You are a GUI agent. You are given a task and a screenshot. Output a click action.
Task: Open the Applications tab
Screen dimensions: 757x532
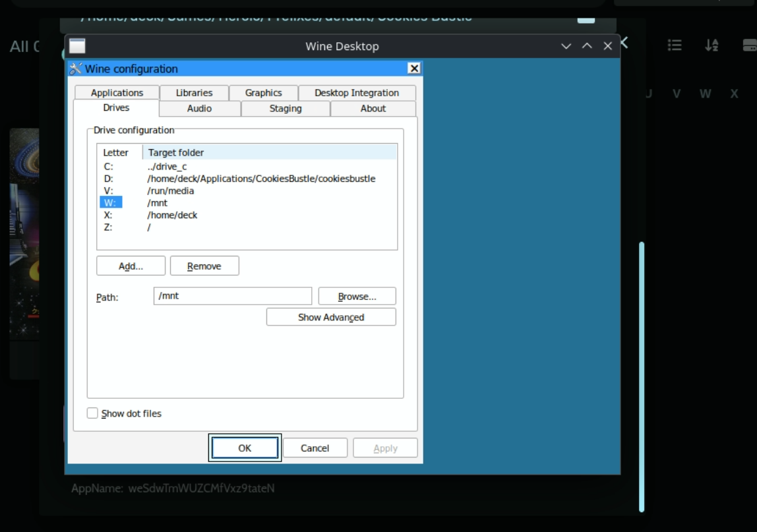pos(117,93)
